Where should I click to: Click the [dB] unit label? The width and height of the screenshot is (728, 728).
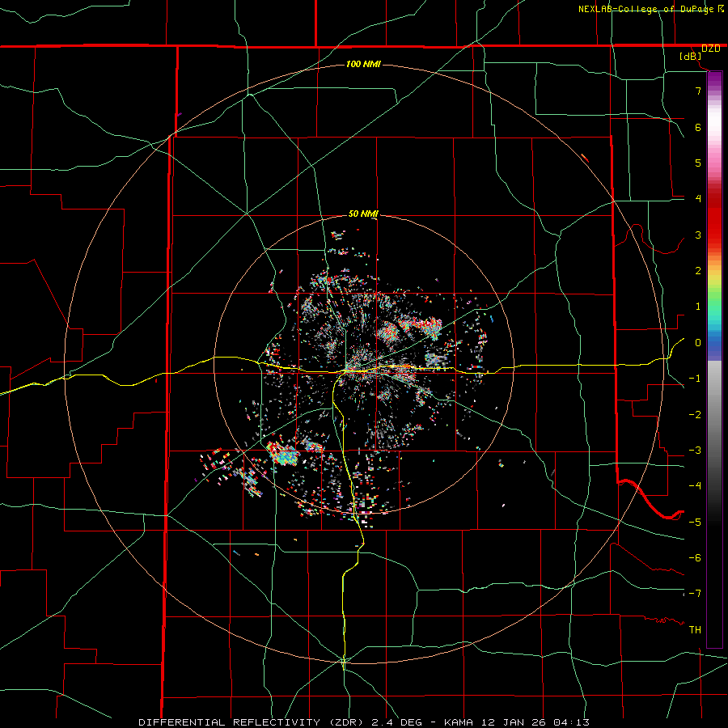point(691,57)
